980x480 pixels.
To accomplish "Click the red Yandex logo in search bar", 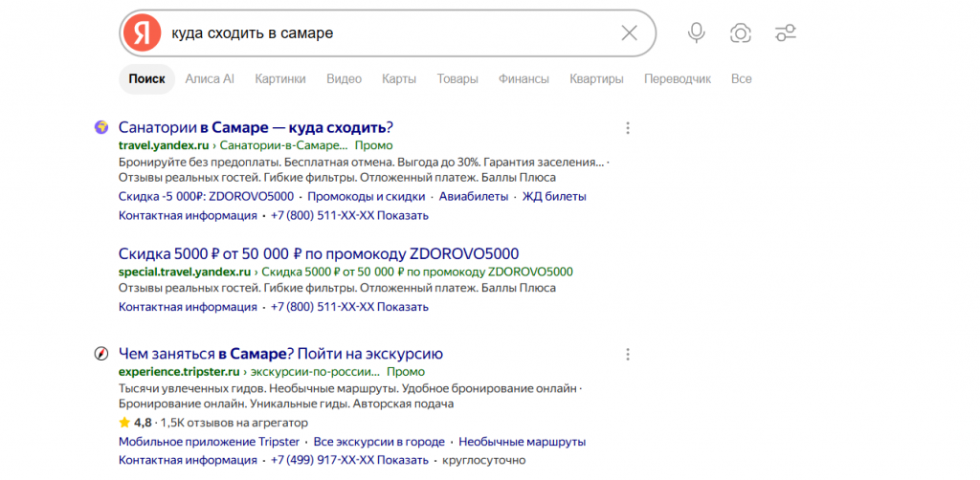I will (x=142, y=33).
